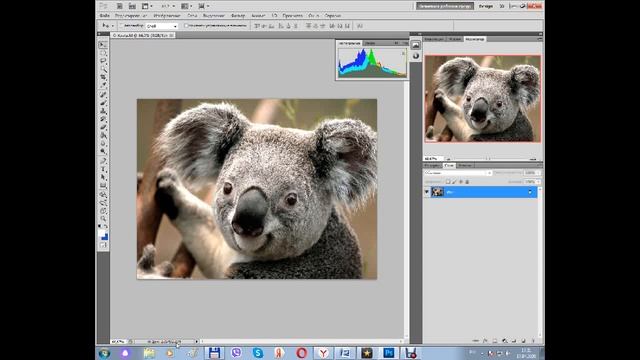Open Skype from the taskbar
The height and width of the screenshot is (360, 640).
[x=258, y=353]
